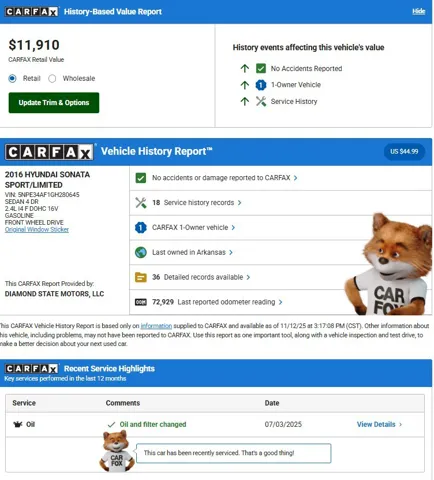The width and height of the screenshot is (434, 480).
Task: Click the green checkbox for No accidents or damage reported
Action: point(141,178)
